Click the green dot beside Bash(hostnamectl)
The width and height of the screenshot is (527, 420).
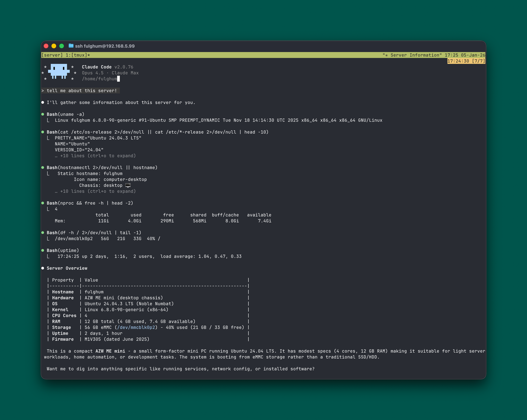43,167
